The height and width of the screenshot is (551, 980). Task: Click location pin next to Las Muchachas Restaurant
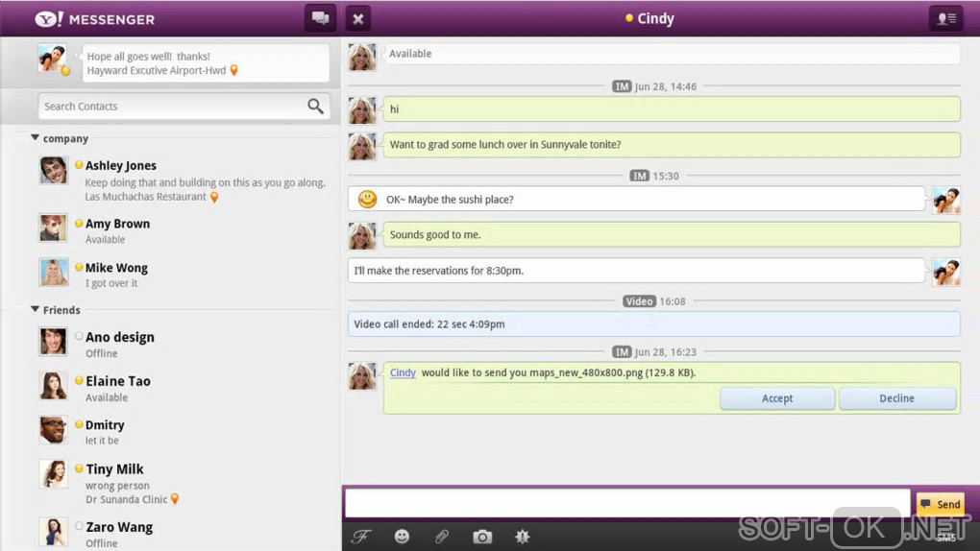[214, 198]
